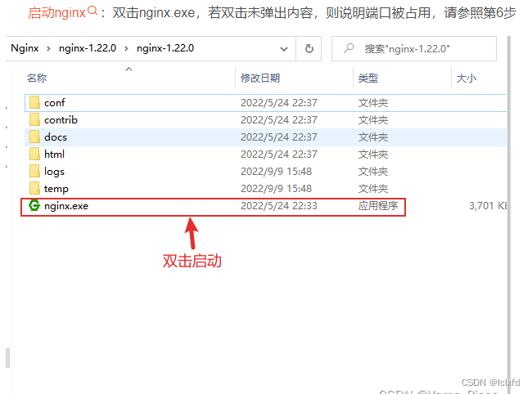Viewport: 532px width, 394px height.
Task: Open the 启动nginx orange link
Action: click(56, 13)
